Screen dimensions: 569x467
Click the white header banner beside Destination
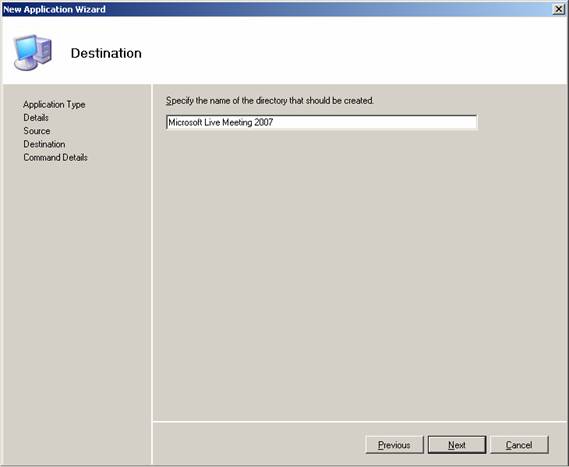click(352, 51)
